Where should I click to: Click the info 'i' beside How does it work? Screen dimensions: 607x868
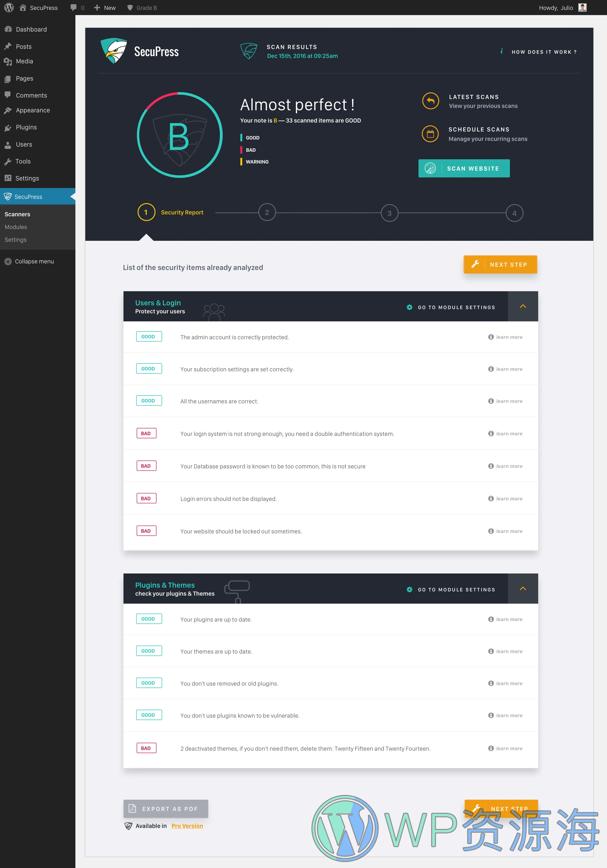pyautogui.click(x=501, y=51)
